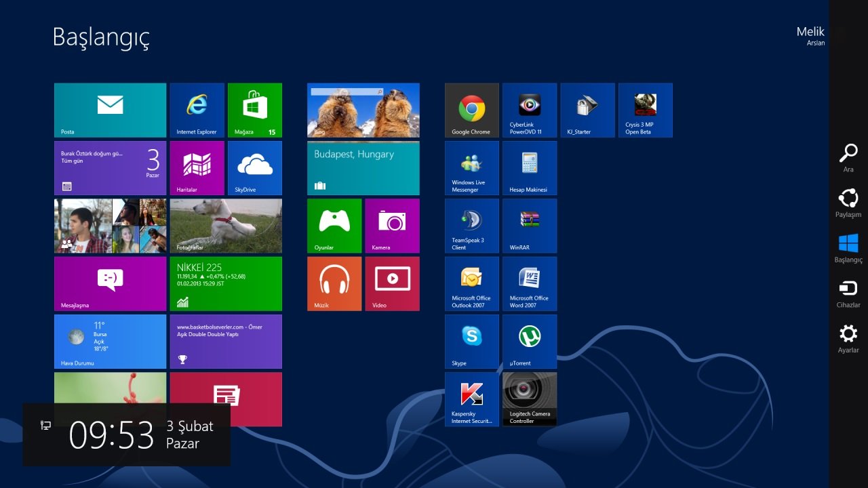Open the Paylaşım share charm
Screen dimensions: 868x488
pyautogui.click(x=848, y=203)
